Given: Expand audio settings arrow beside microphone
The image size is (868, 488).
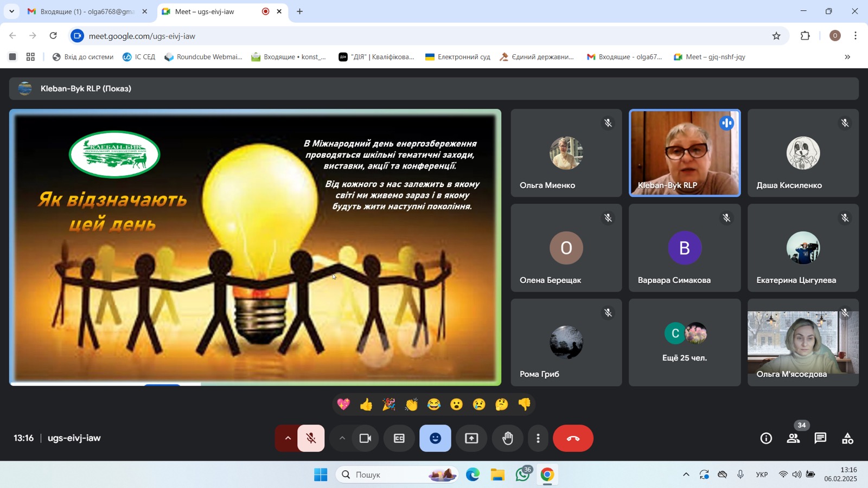Looking at the screenshot, I should pos(288,438).
